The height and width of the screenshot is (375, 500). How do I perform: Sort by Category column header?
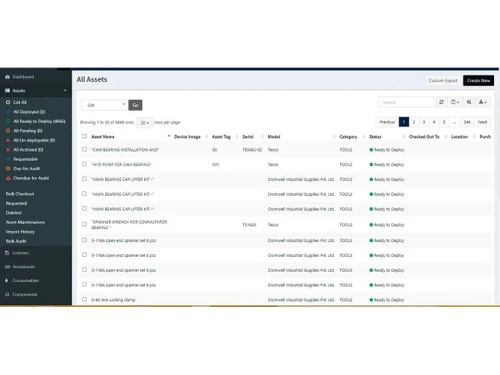tap(348, 137)
